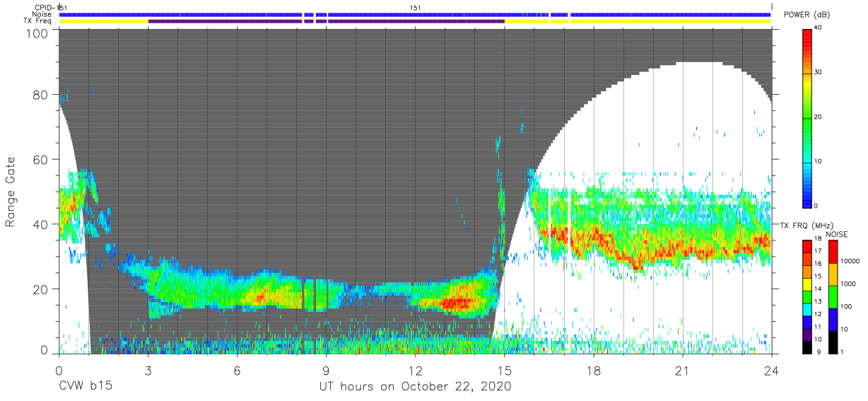Click the 21 tick on UT hours axis

click(x=682, y=370)
